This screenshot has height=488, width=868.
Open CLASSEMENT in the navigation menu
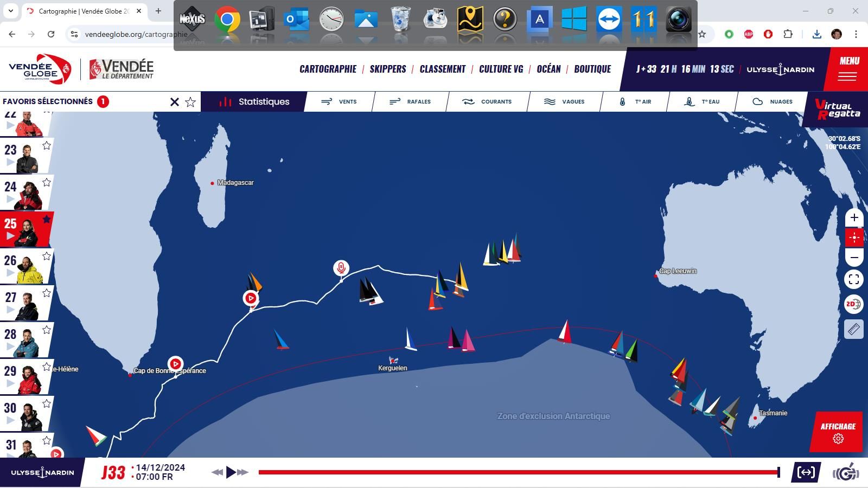[x=443, y=69]
